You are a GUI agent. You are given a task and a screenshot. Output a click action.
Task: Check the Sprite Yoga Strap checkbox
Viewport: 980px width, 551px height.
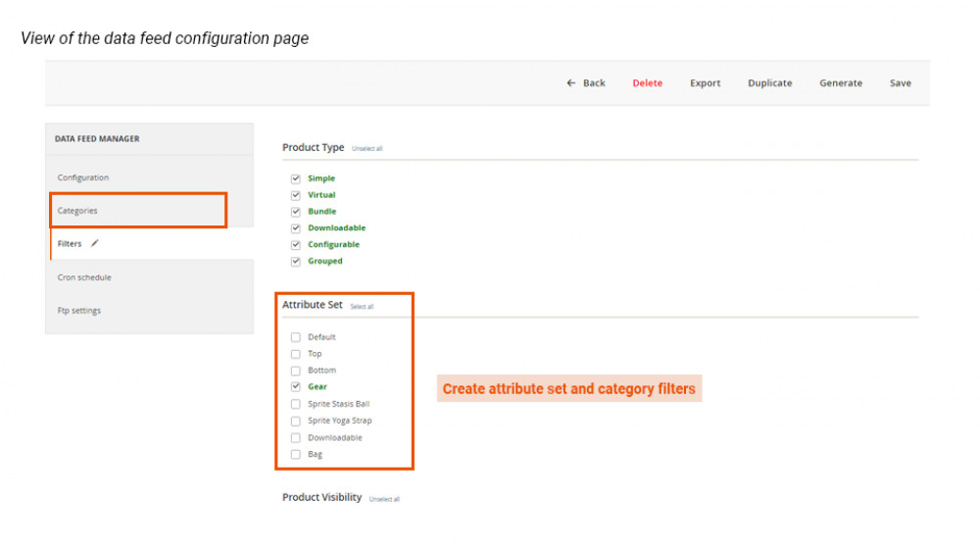coord(296,421)
